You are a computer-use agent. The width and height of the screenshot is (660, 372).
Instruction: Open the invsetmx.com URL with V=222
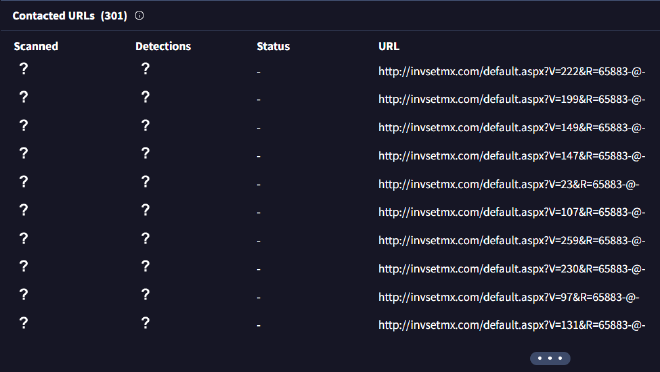tap(511, 71)
